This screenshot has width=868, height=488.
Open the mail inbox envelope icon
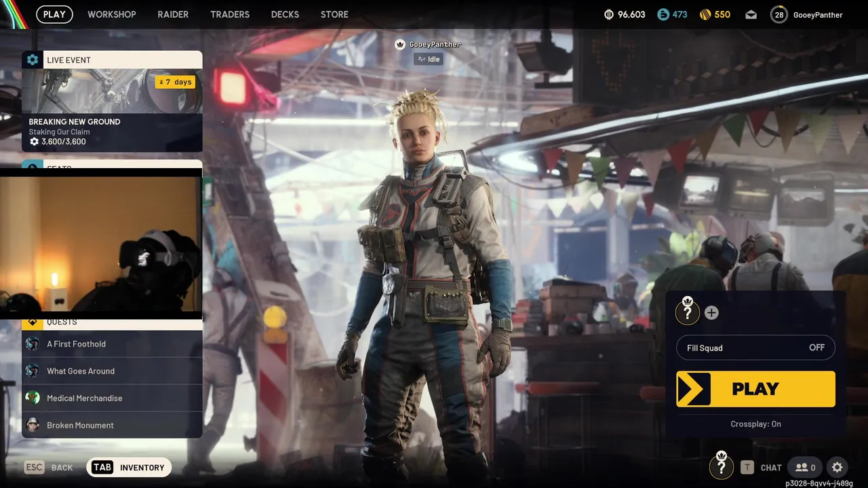pyautogui.click(x=751, y=15)
